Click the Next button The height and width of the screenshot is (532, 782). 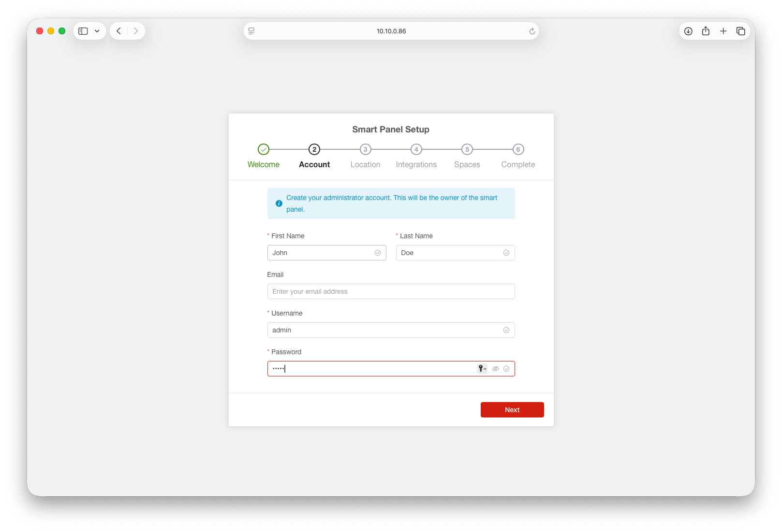[x=512, y=409]
